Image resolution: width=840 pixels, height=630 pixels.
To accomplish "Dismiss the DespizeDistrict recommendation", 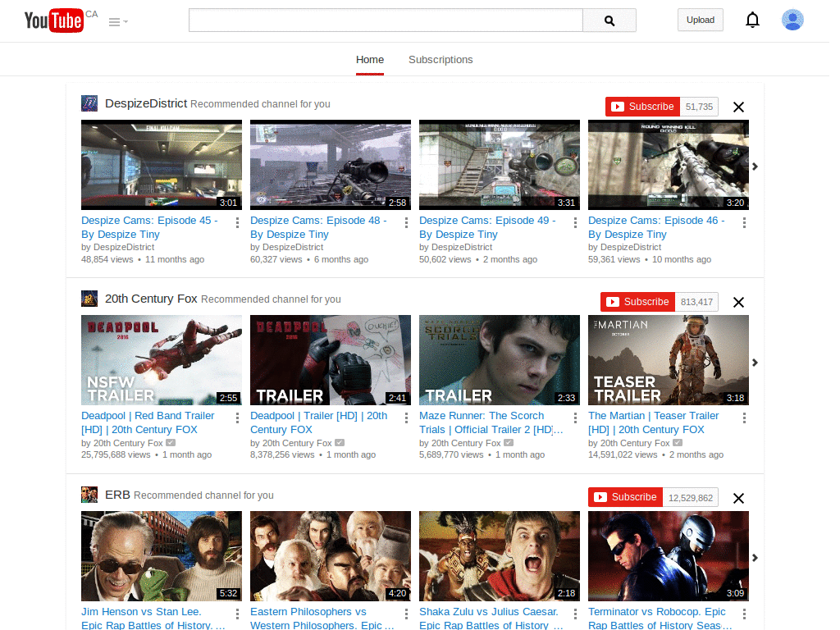I will click(x=739, y=107).
